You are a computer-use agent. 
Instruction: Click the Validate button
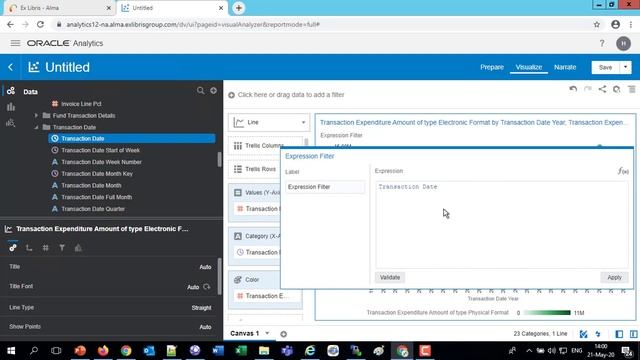[390, 277]
